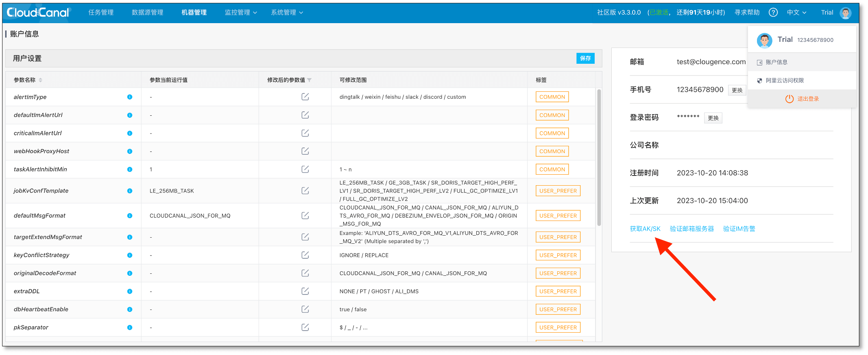Click 退出登录 to log out
Screen dimensions: 868x355
(x=802, y=99)
